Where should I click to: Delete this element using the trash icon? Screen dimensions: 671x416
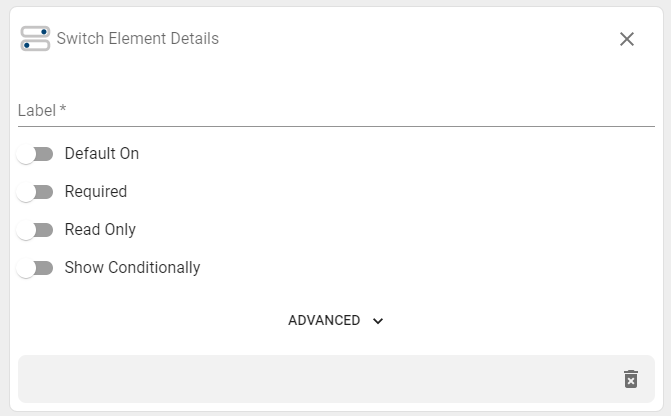coord(631,379)
